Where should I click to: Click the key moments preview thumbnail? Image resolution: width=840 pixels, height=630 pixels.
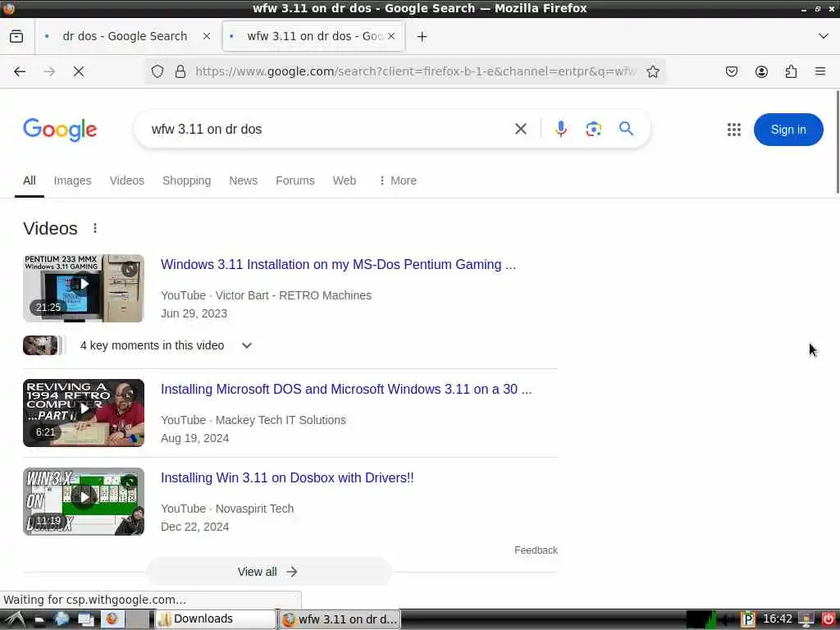click(44, 345)
